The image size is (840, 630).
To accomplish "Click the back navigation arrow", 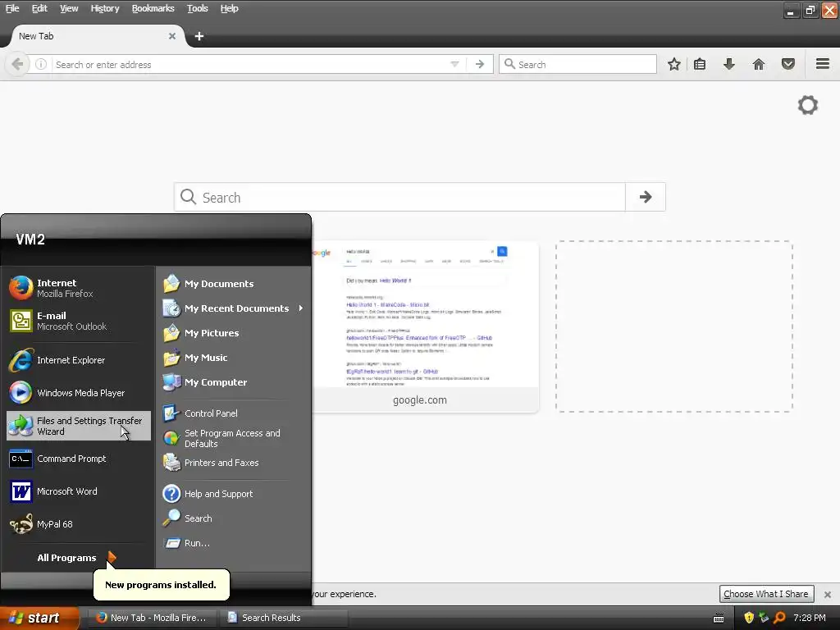I will (17, 64).
